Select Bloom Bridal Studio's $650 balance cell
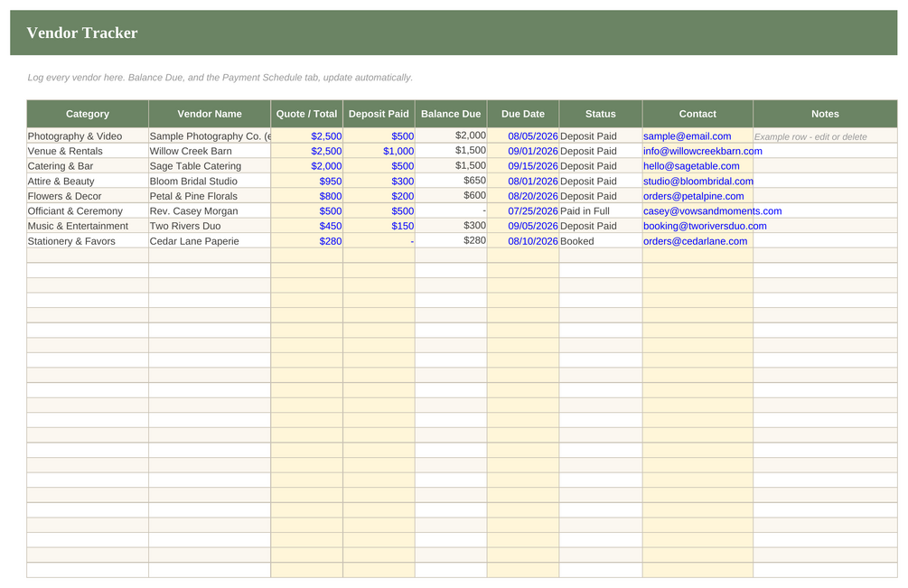Image resolution: width=908 pixels, height=588 pixels. [x=451, y=182]
